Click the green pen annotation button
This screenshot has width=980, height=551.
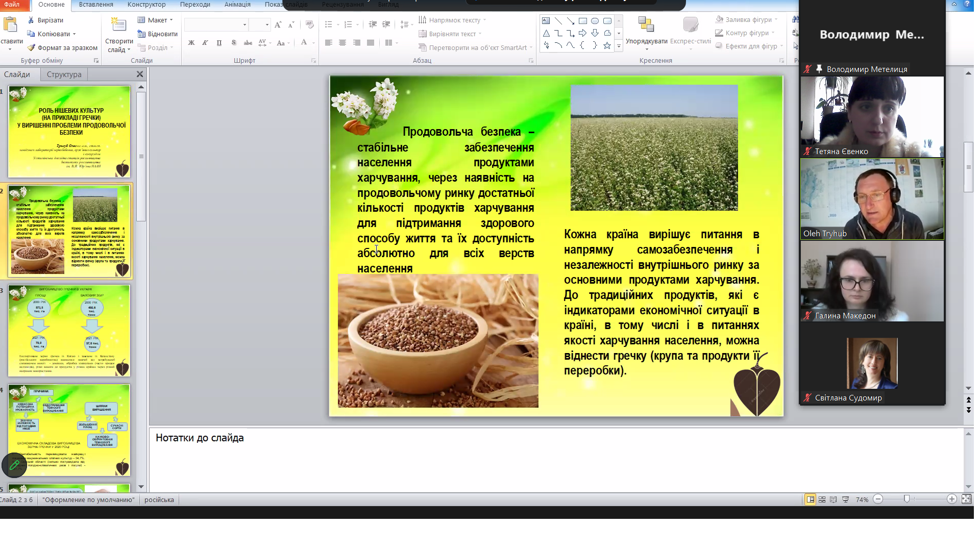click(14, 465)
